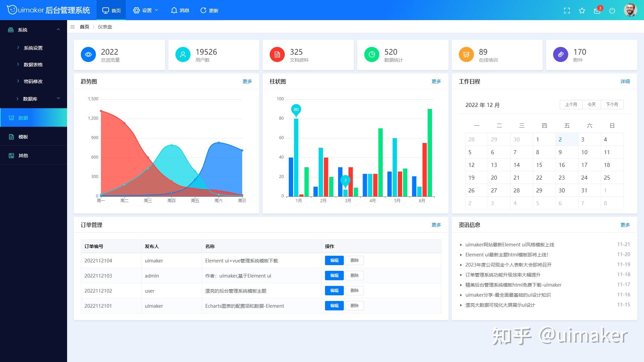This screenshot has width=644, height=362.
Task: Click 更多 in the 资讯信息 panel
Action: pyautogui.click(x=625, y=225)
